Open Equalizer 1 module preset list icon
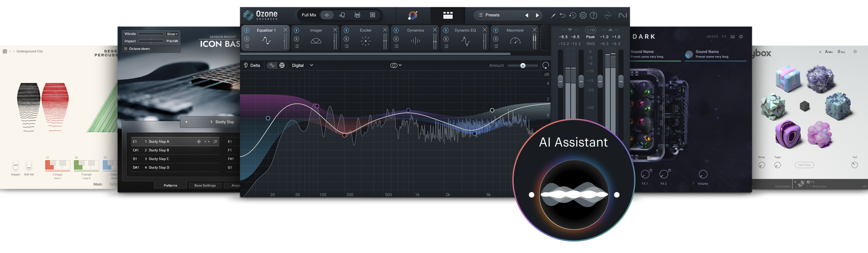 pyautogui.click(x=247, y=47)
